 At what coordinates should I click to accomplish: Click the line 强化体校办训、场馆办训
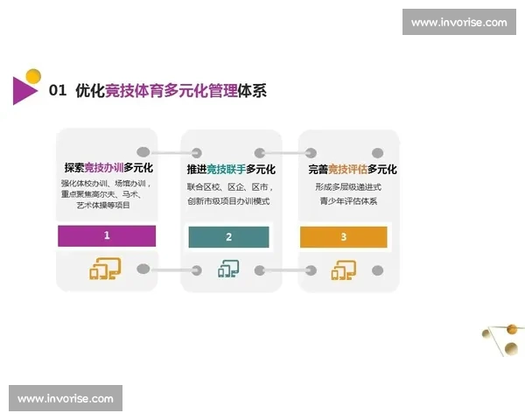point(106,183)
